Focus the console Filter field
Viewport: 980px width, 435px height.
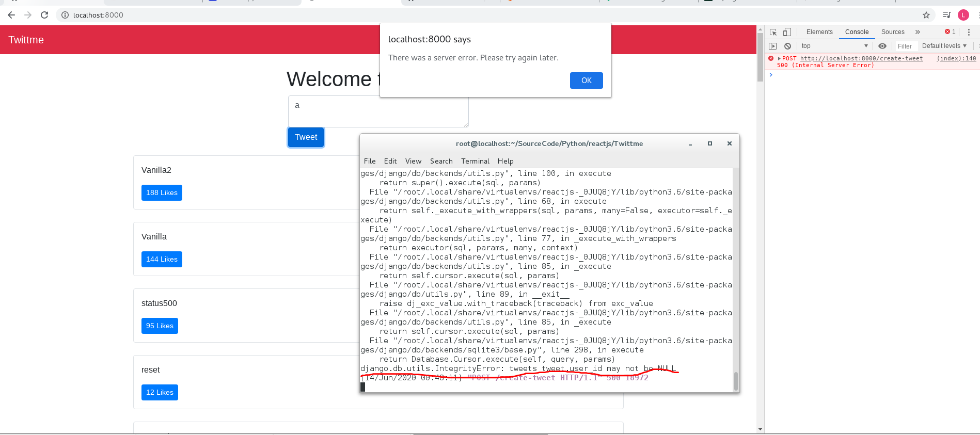pos(906,46)
